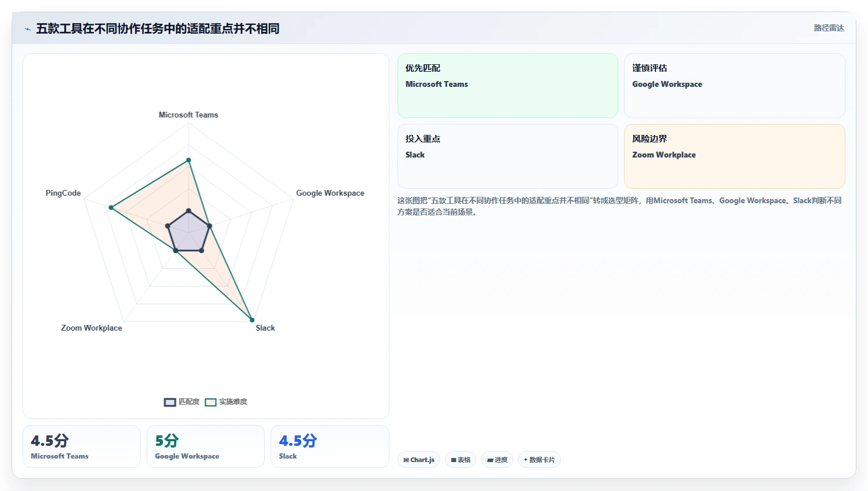Click the dark 匹配度 point on PingCode axis
The image size is (868, 491).
[167, 226]
